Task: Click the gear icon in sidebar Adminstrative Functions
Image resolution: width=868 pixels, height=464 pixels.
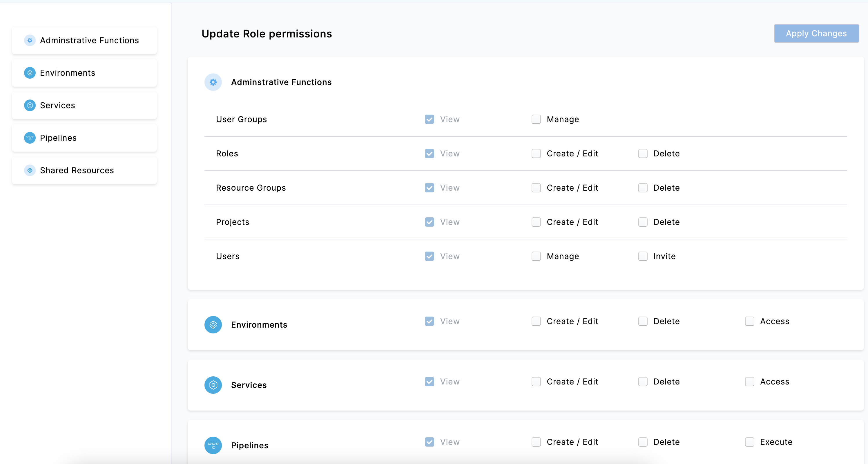Action: [x=30, y=40]
